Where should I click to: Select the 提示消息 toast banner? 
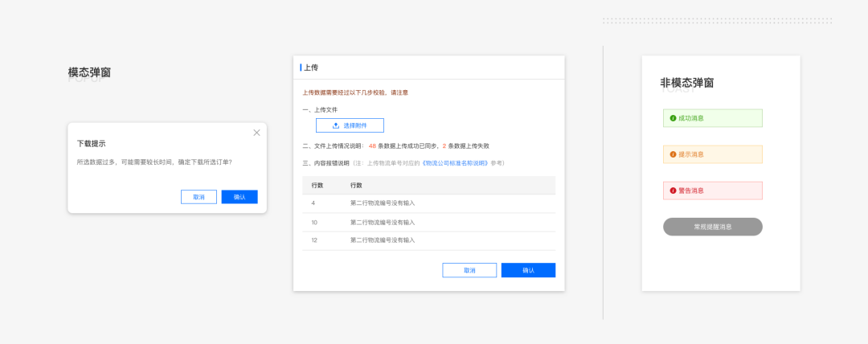[x=712, y=154]
